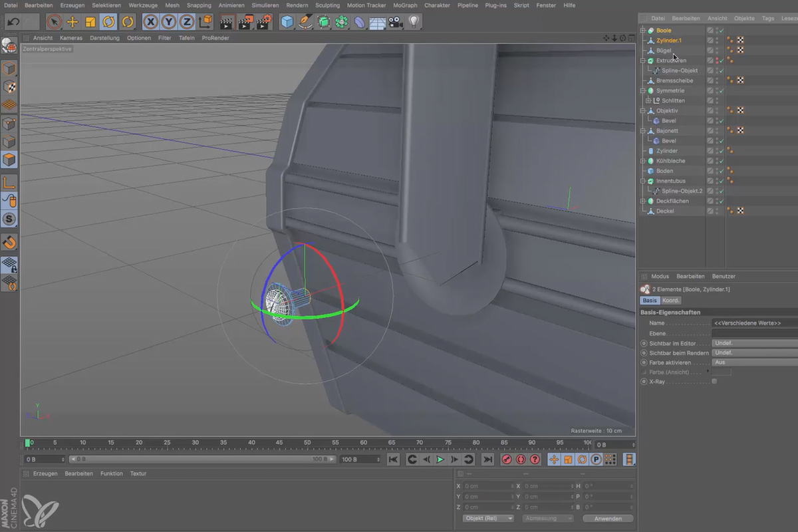Collapse the Symmetrie object
This screenshot has height=532, width=798.
tap(643, 90)
